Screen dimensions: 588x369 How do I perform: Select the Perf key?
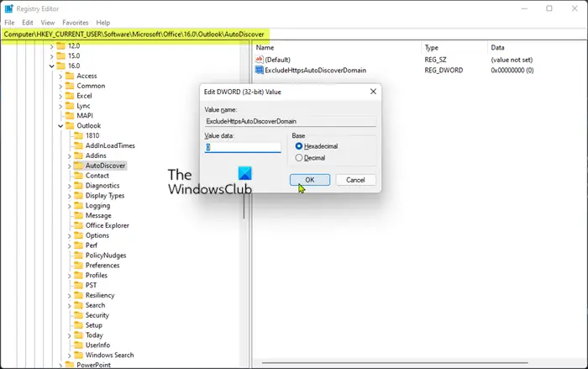[91, 245]
